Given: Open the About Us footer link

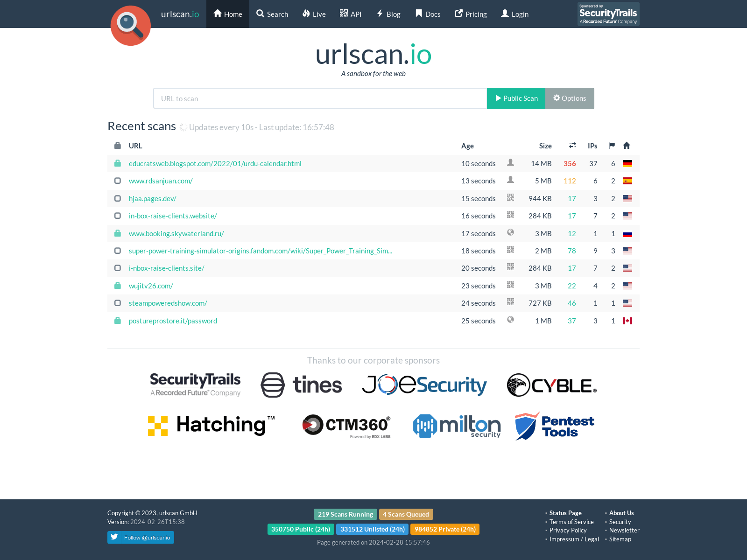Looking at the screenshot, I should pyautogui.click(x=621, y=513).
